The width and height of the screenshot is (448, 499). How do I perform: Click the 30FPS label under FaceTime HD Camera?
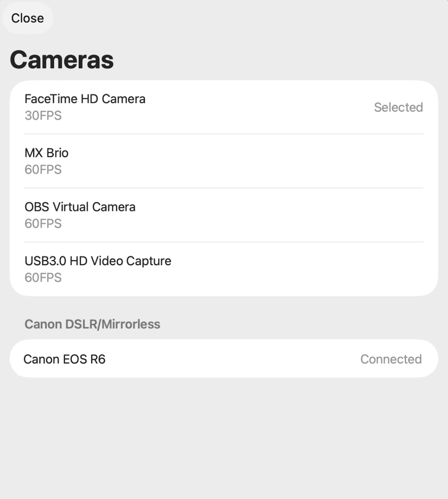point(43,116)
